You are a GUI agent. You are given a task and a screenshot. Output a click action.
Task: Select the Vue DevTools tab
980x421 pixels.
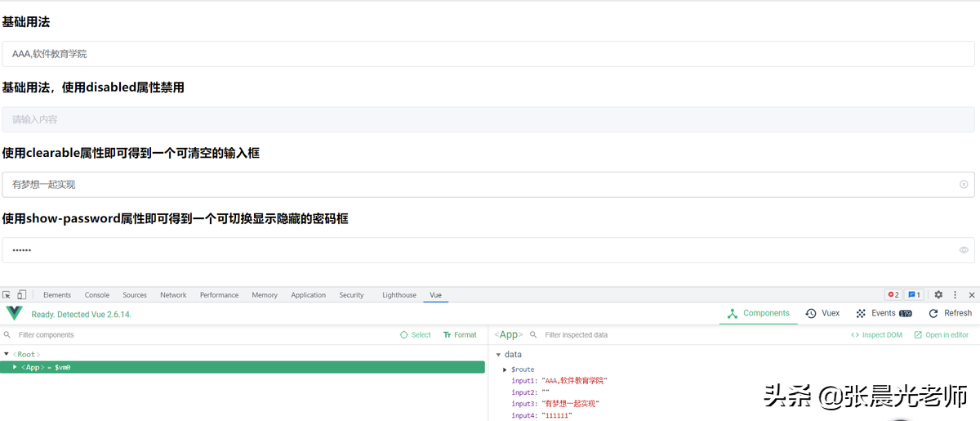(x=435, y=295)
